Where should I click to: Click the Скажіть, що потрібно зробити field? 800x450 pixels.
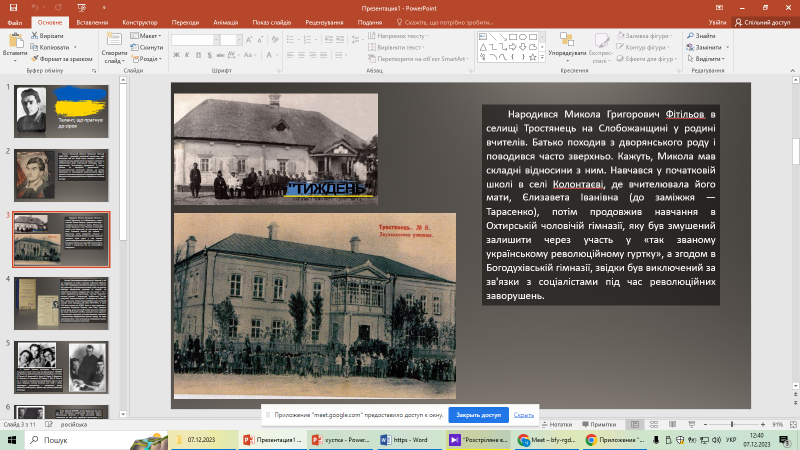(x=445, y=22)
